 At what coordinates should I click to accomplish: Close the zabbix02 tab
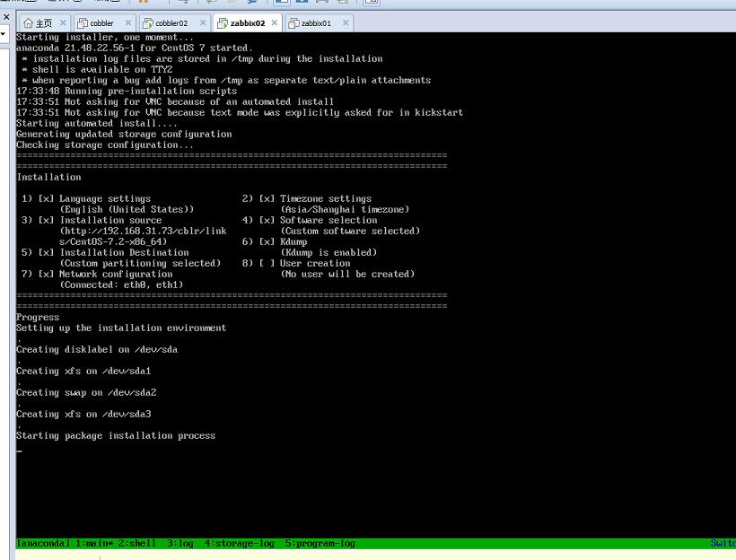click(273, 23)
